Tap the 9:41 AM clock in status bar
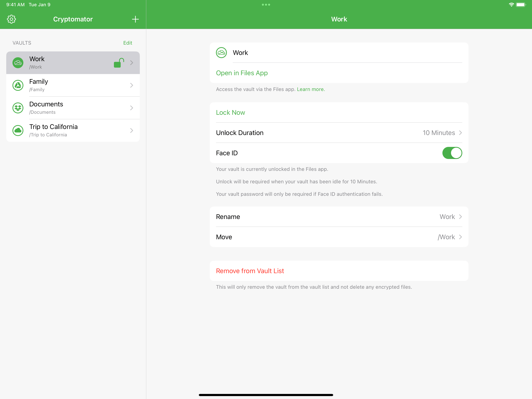This screenshot has height=399, width=532. [x=15, y=4]
